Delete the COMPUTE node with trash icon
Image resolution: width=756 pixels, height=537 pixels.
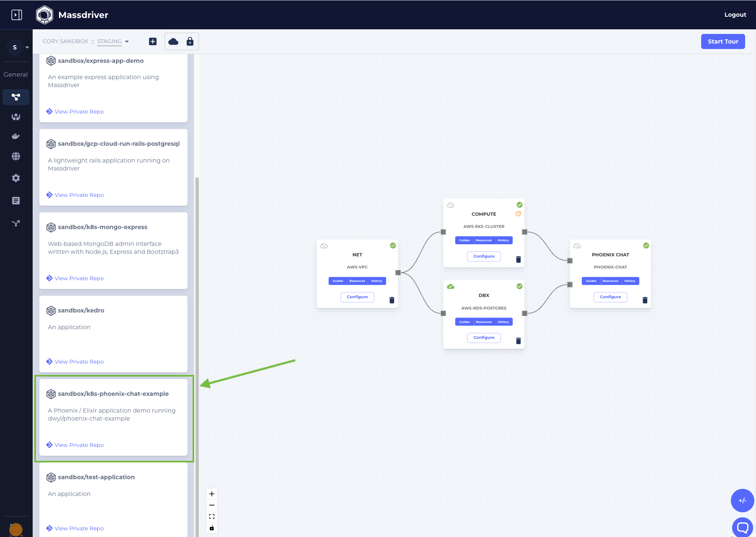click(518, 259)
